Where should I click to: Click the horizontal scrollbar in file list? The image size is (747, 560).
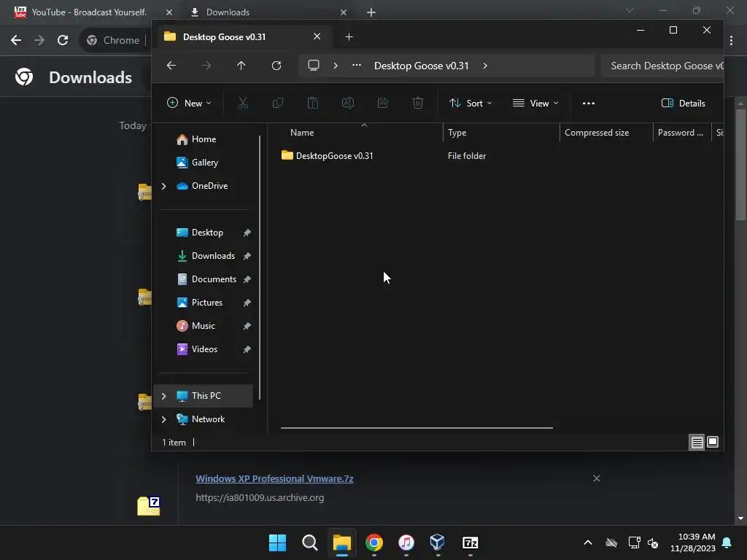click(x=417, y=427)
